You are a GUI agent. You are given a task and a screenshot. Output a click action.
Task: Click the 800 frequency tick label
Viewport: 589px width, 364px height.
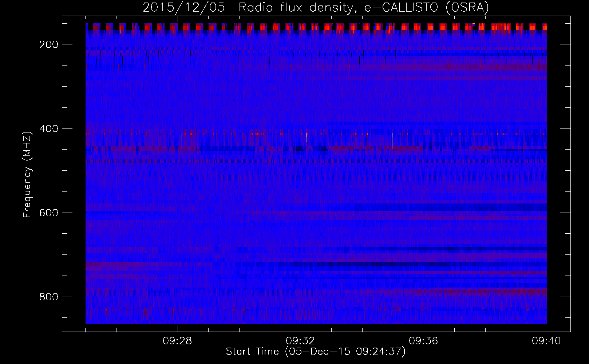pos(49,297)
